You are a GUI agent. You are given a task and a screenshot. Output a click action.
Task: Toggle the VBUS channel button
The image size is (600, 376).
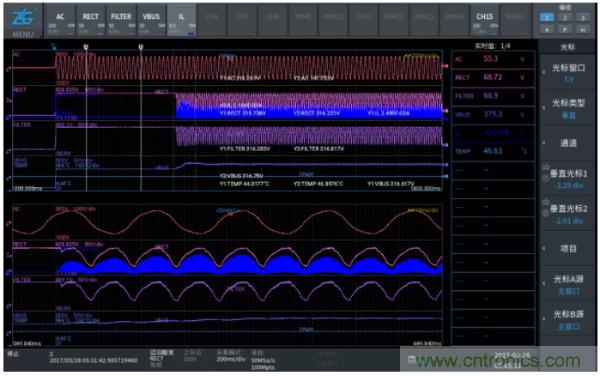point(151,21)
